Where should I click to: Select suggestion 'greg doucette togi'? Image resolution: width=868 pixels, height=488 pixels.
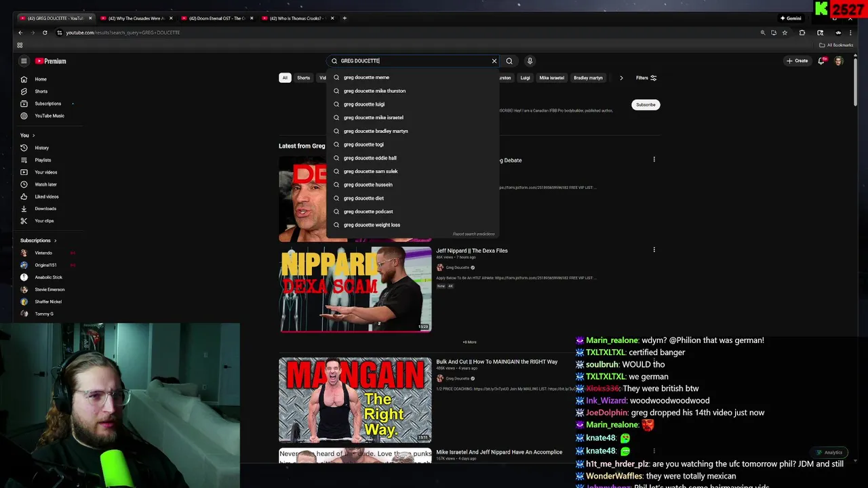pyautogui.click(x=412, y=144)
